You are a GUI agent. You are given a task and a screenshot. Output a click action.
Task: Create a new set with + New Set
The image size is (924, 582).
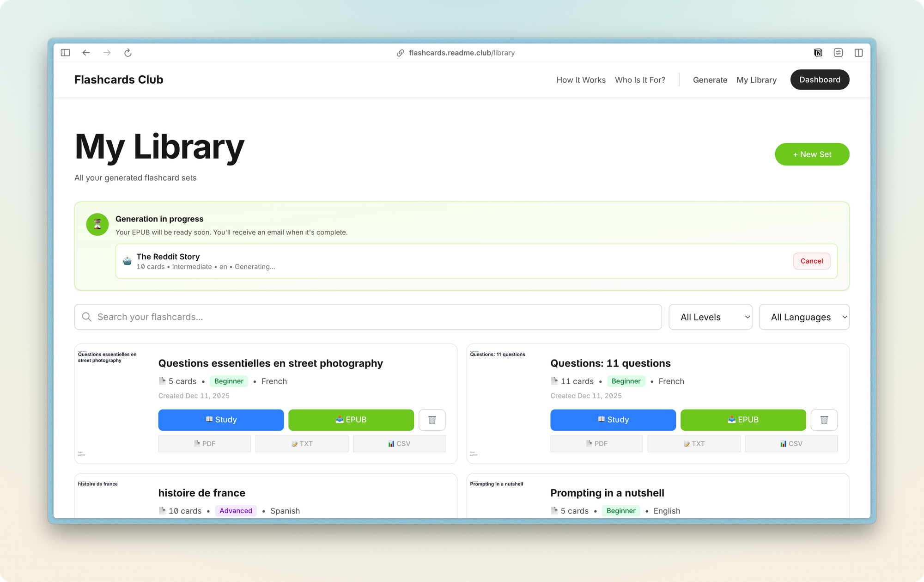tap(812, 154)
